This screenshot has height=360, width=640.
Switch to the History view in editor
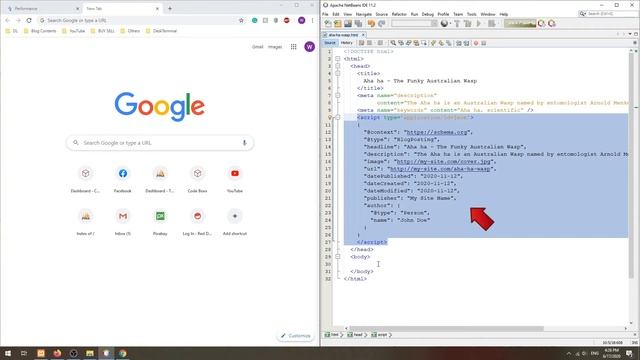coord(347,43)
